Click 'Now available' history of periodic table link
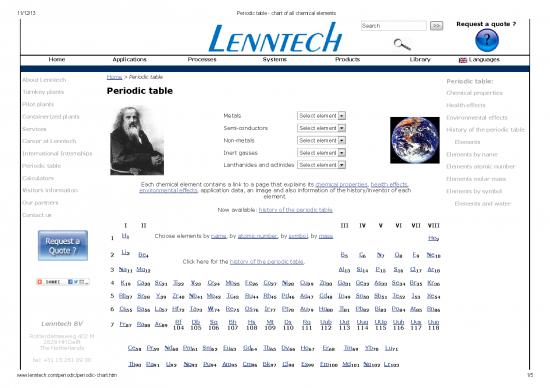550x388 pixels. [x=296, y=210]
